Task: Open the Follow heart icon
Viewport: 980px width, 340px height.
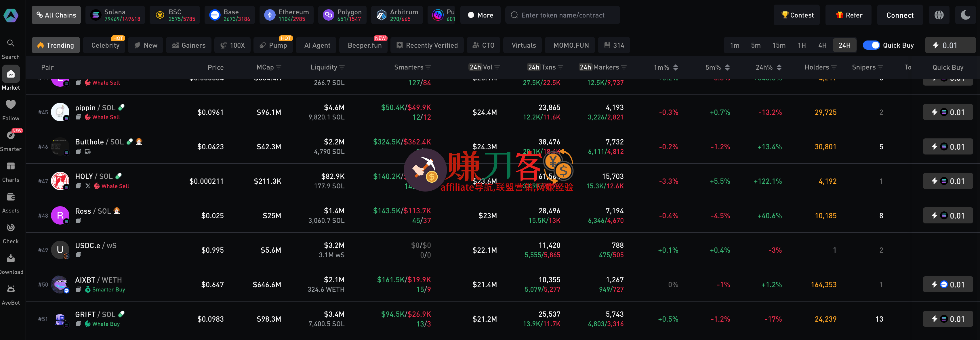Action: point(11,105)
